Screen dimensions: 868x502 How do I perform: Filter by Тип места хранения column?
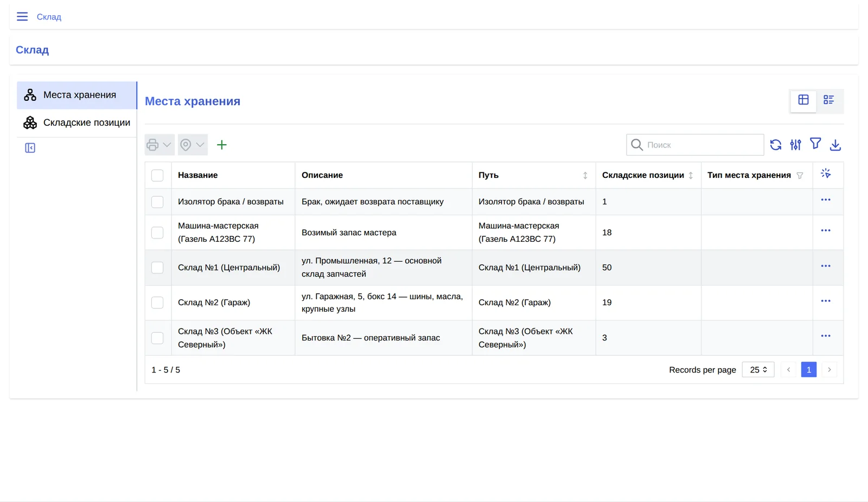click(x=800, y=176)
